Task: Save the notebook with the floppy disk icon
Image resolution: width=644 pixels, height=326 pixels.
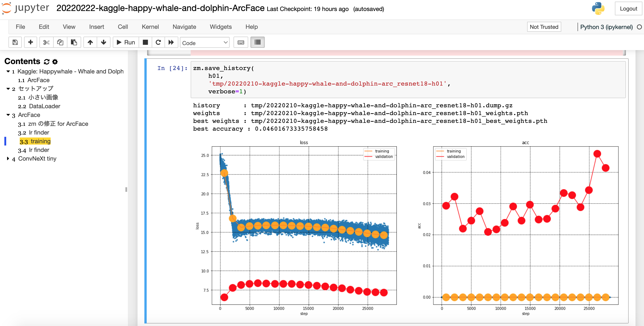Action: 15,42
